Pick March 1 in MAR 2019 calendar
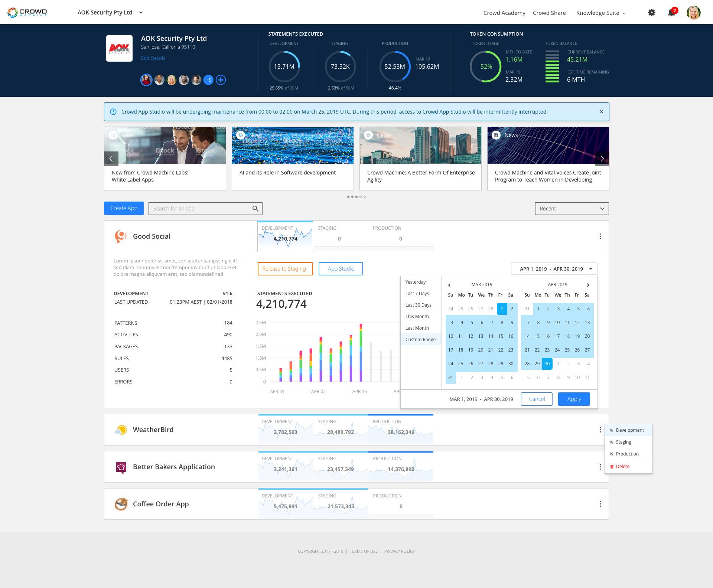This screenshot has width=713, height=588. point(502,309)
